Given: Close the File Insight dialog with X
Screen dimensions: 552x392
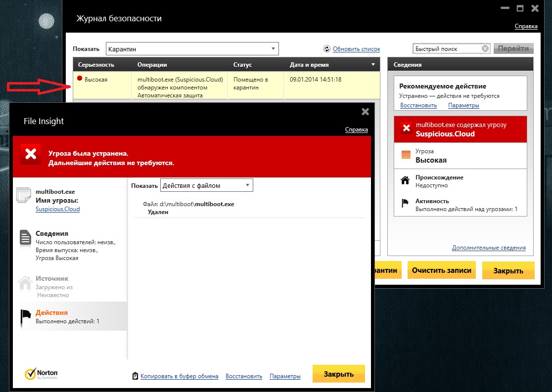Looking at the screenshot, I should pyautogui.click(x=365, y=112).
